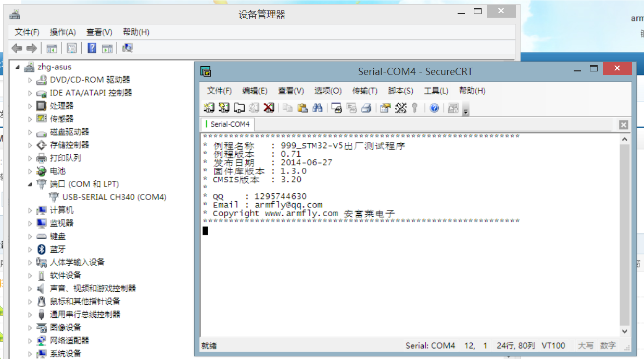Expand the 网络适配器 node
Viewport: 644px width, 359px height.
[x=30, y=340]
